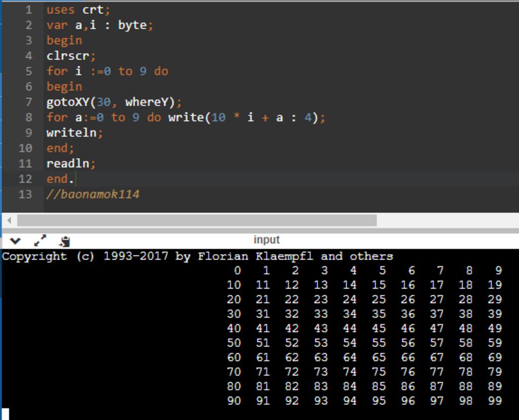Image resolution: width=519 pixels, height=420 pixels.
Task: Click the 'clrscr;' statement
Action: click(x=71, y=56)
